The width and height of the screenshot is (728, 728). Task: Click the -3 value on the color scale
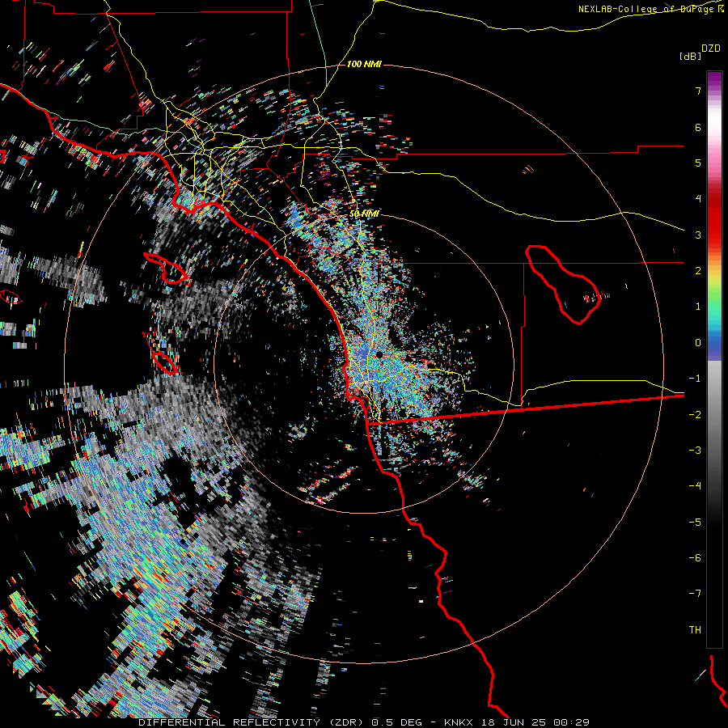click(x=695, y=451)
